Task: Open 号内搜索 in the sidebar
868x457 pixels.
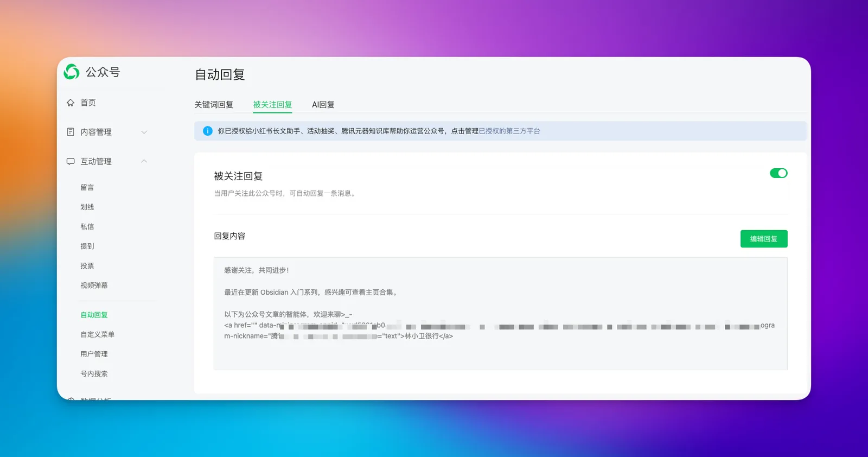Action: (94, 373)
